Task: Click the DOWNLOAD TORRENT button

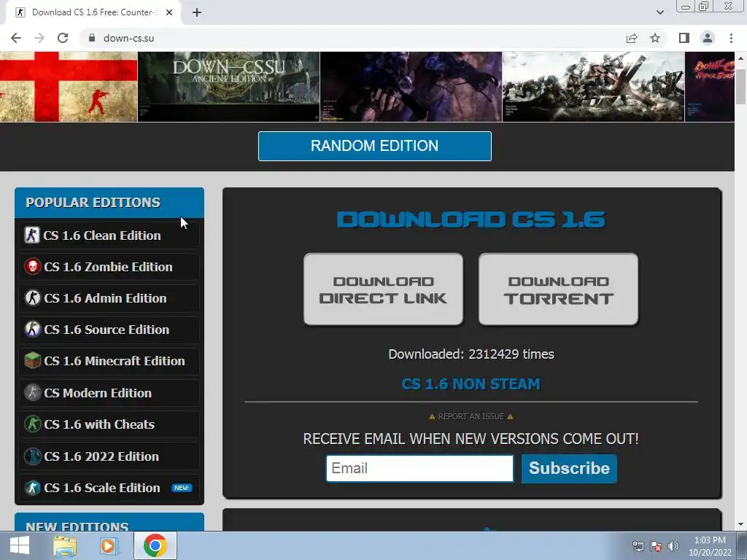Action: (x=558, y=289)
